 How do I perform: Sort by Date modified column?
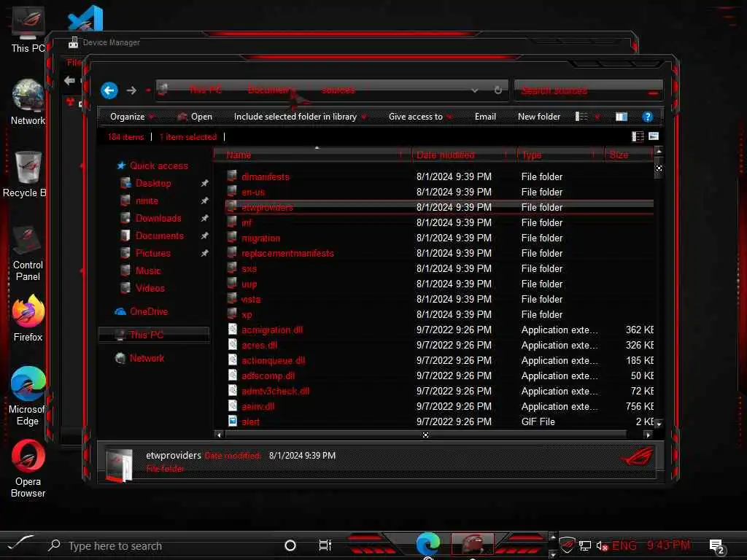pos(465,155)
